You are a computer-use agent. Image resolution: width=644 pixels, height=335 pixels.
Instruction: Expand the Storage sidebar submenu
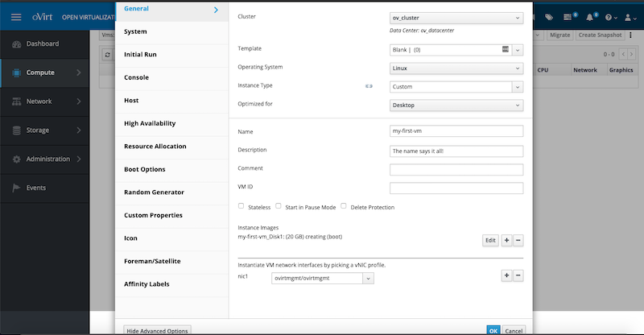click(x=78, y=130)
